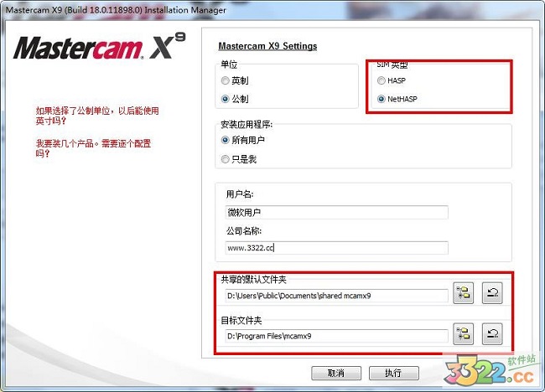The width and height of the screenshot is (545, 392).
Task: Click the 取消 cancel button
Action: pos(336,374)
